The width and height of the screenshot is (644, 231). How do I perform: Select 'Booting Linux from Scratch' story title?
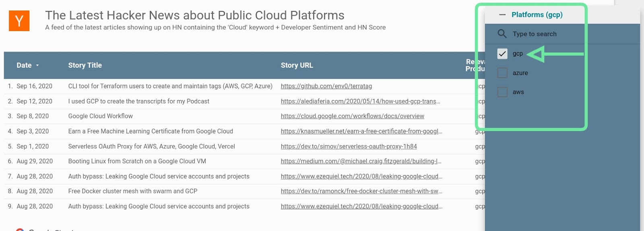pyautogui.click(x=137, y=161)
